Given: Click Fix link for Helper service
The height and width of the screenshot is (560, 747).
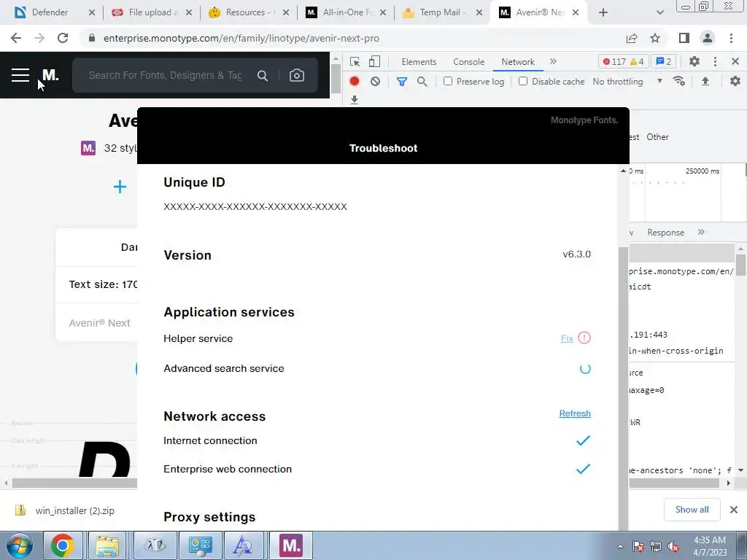Looking at the screenshot, I should pos(567,338).
